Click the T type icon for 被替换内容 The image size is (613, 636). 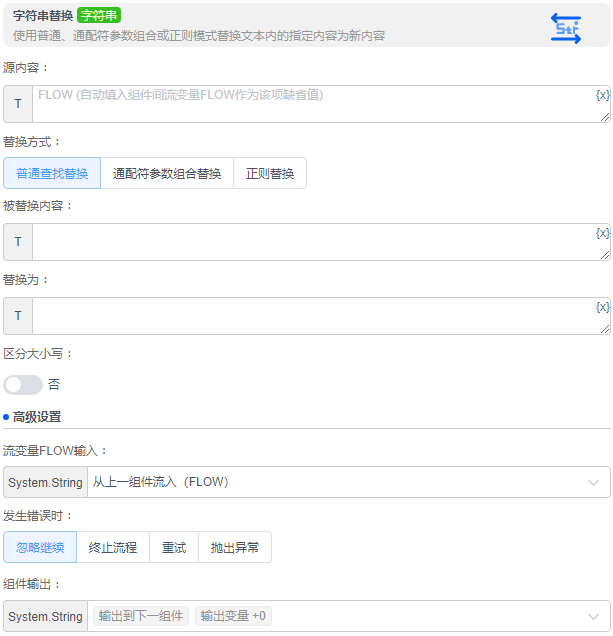tap(18, 242)
